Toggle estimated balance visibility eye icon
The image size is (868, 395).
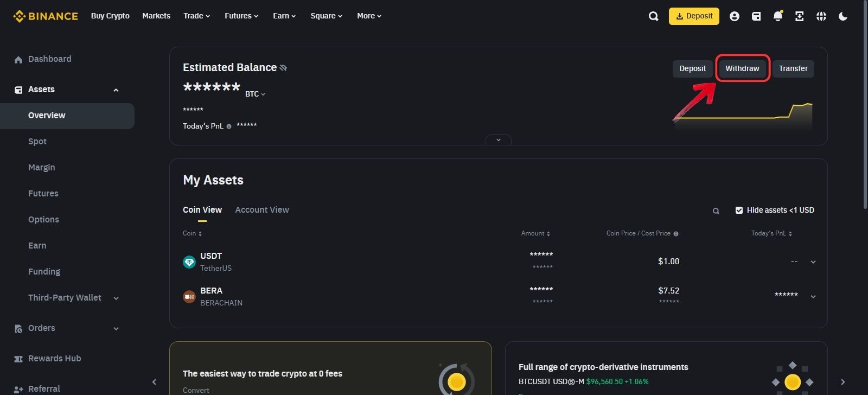(283, 68)
